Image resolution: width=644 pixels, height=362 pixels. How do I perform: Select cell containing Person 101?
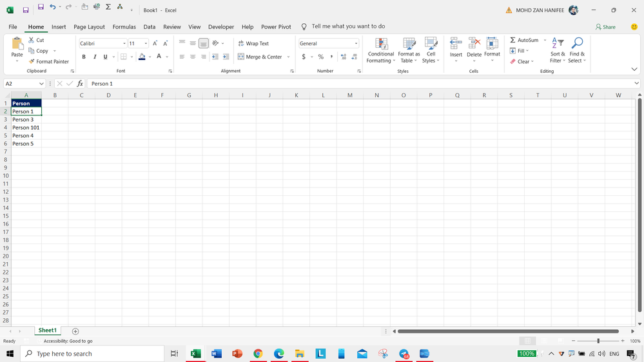(x=26, y=128)
